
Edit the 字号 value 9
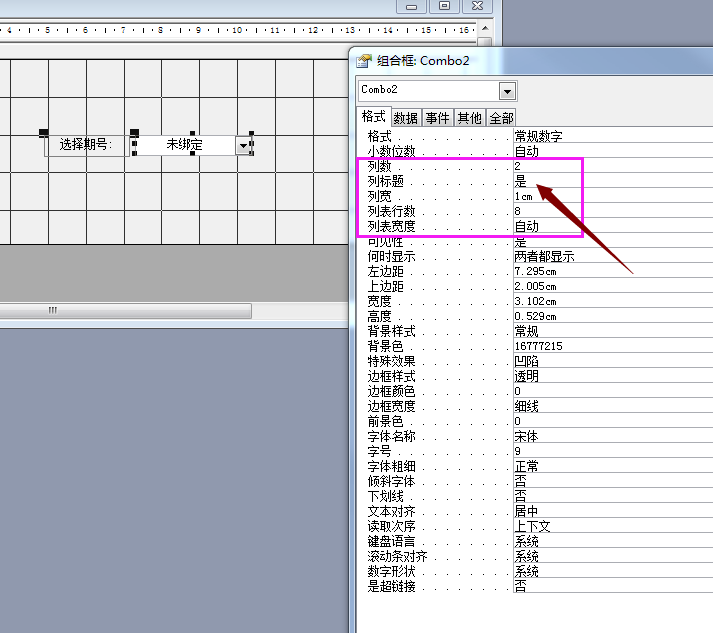click(x=613, y=451)
